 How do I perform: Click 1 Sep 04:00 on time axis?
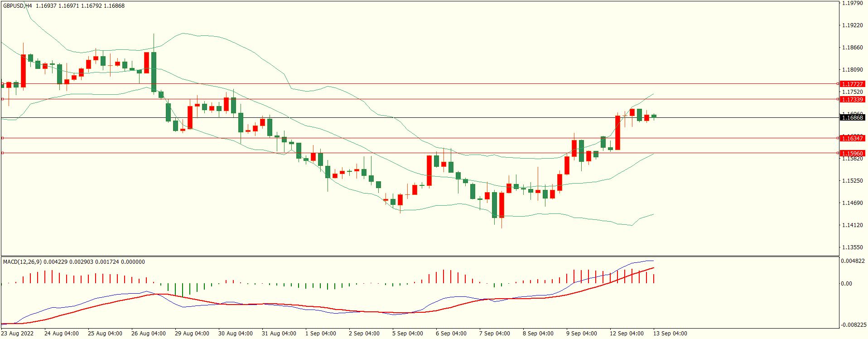click(320, 334)
